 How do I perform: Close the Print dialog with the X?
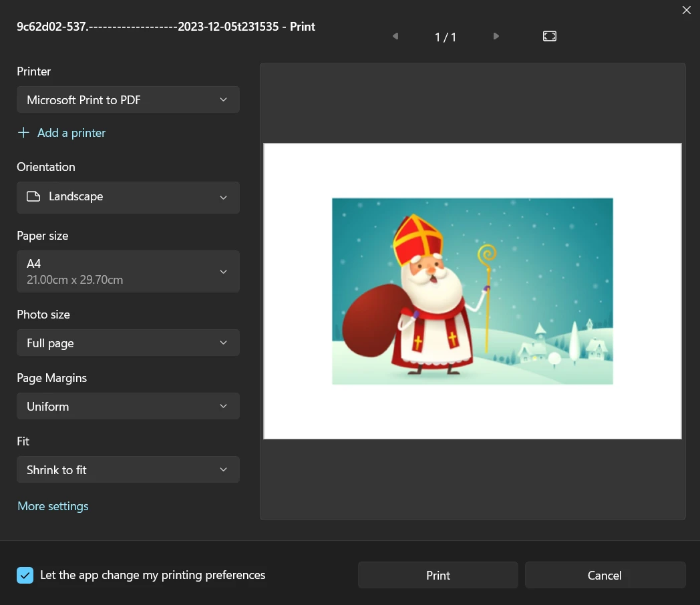pos(686,10)
